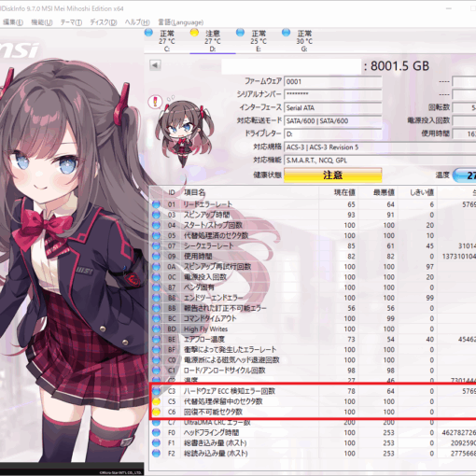The width and height of the screenshot is (476, 476).
Task: Click yellow caution icon for attribute C6
Action: tap(156, 412)
